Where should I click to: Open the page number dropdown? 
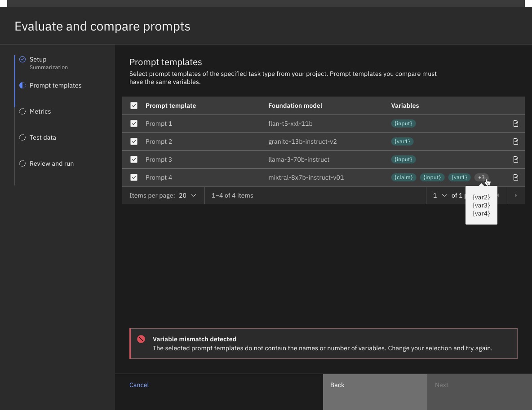(439, 195)
